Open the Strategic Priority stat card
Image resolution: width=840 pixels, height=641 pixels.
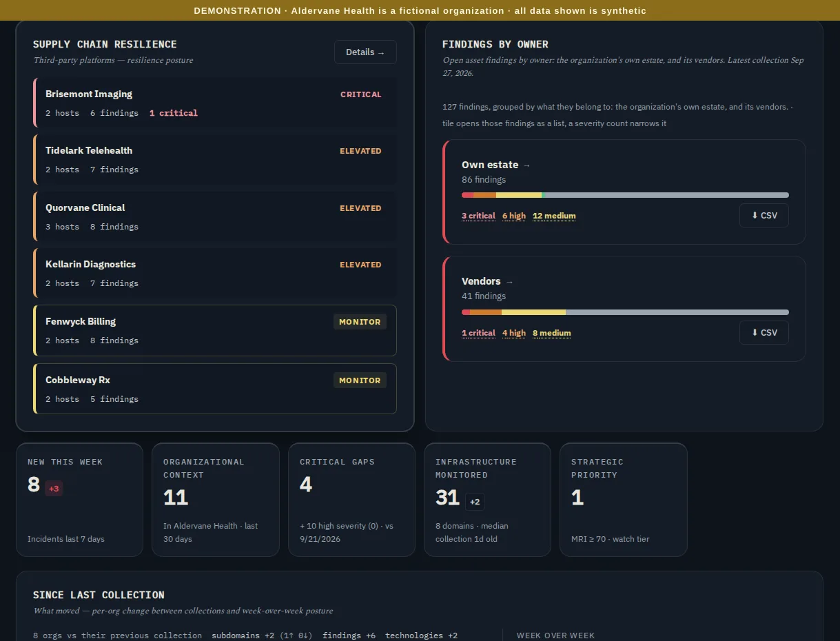(624, 500)
